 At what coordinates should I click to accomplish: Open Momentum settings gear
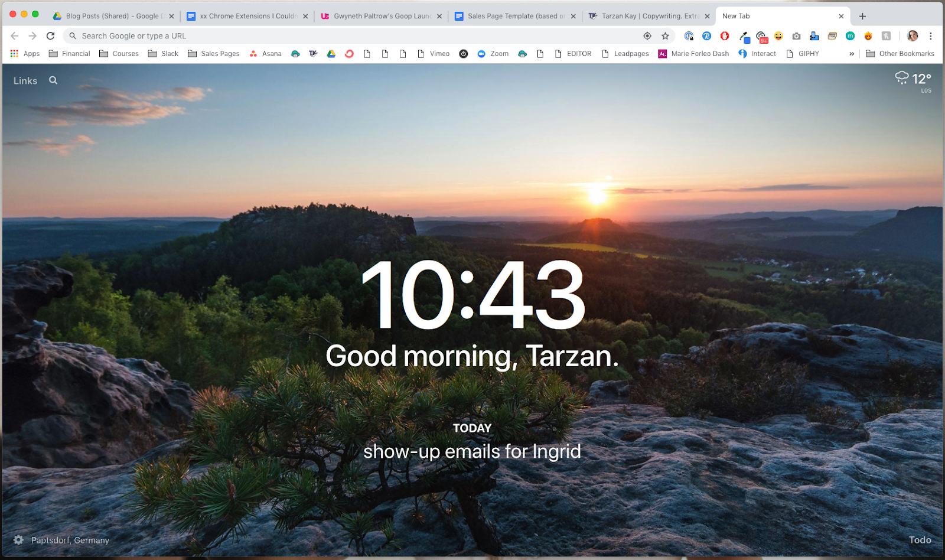18,540
